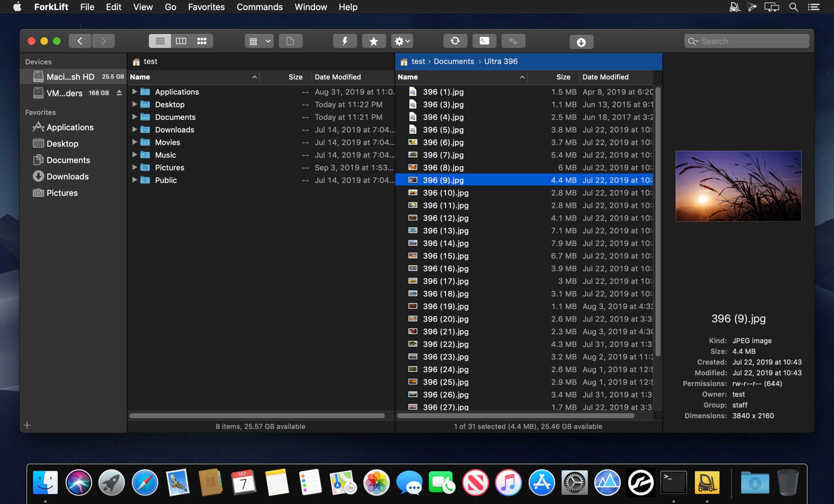The width and height of the screenshot is (834, 504).
Task: Open the view options dropdown chevron
Action: click(x=268, y=41)
